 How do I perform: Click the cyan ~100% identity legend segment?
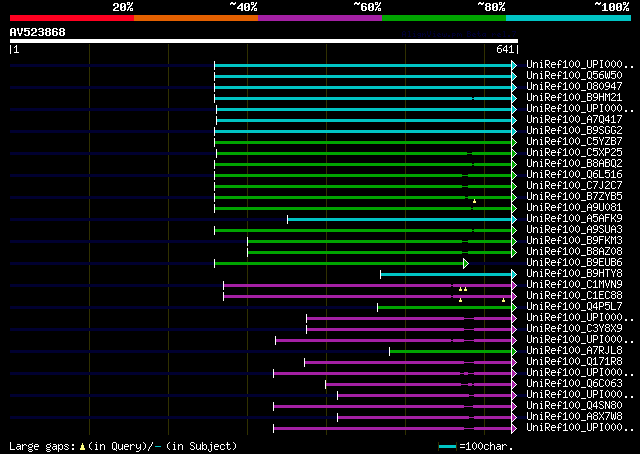click(569, 18)
